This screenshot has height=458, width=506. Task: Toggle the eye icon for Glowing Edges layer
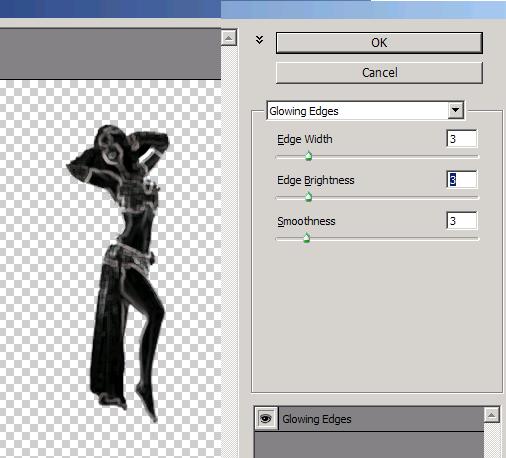(266, 418)
